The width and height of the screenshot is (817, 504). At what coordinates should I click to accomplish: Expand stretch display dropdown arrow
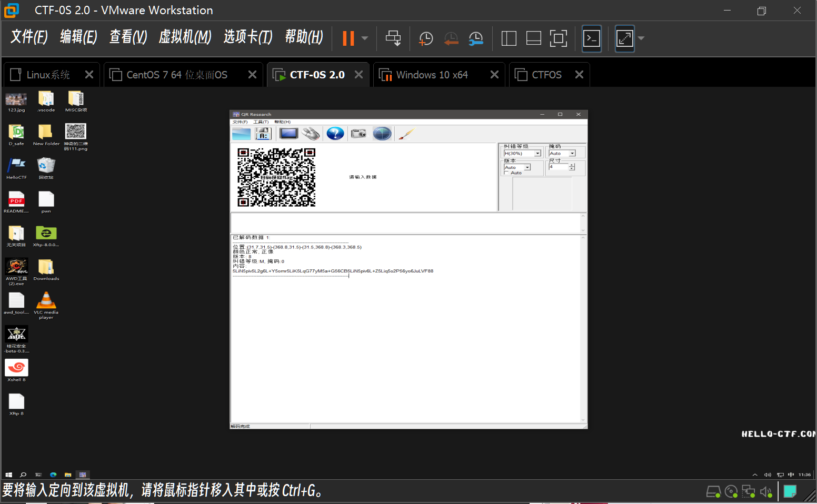(x=641, y=38)
